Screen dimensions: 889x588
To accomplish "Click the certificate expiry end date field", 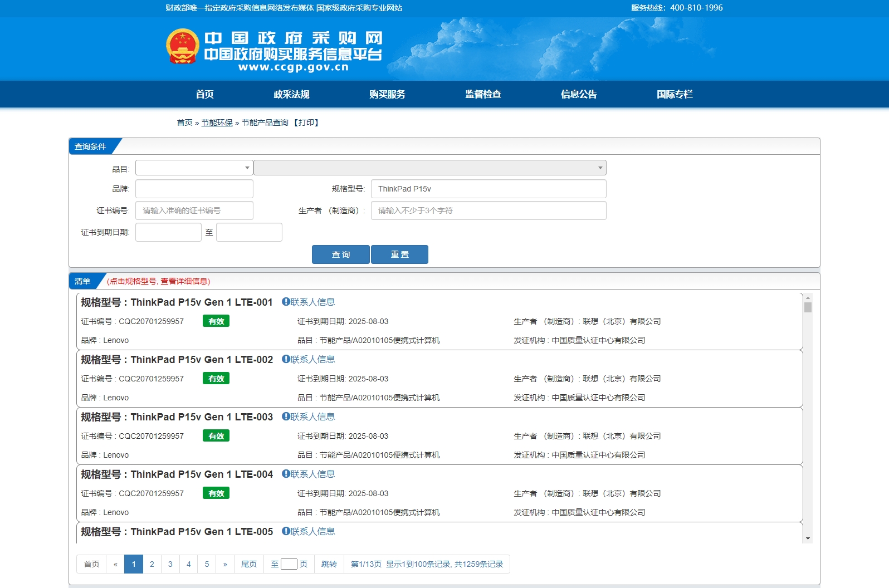I will pos(249,232).
